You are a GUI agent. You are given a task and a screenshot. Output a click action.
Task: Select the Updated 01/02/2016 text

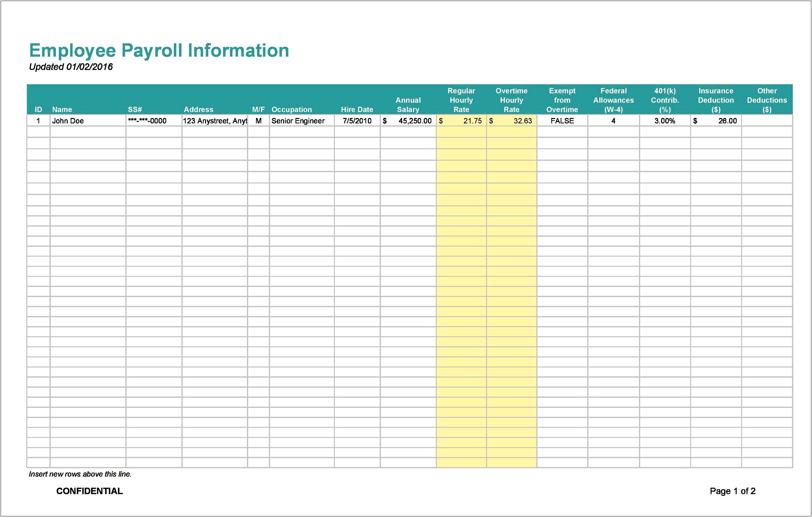click(71, 67)
